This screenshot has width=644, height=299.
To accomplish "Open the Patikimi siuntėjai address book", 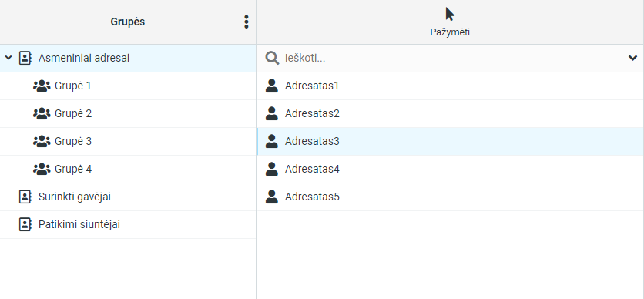I will [x=128, y=225].
